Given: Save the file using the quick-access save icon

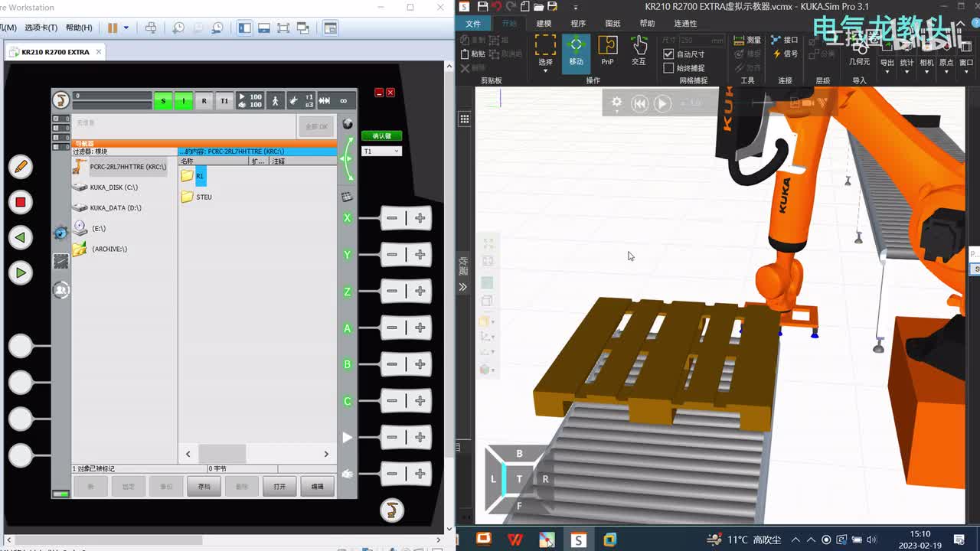Looking at the screenshot, I should click(x=482, y=7).
